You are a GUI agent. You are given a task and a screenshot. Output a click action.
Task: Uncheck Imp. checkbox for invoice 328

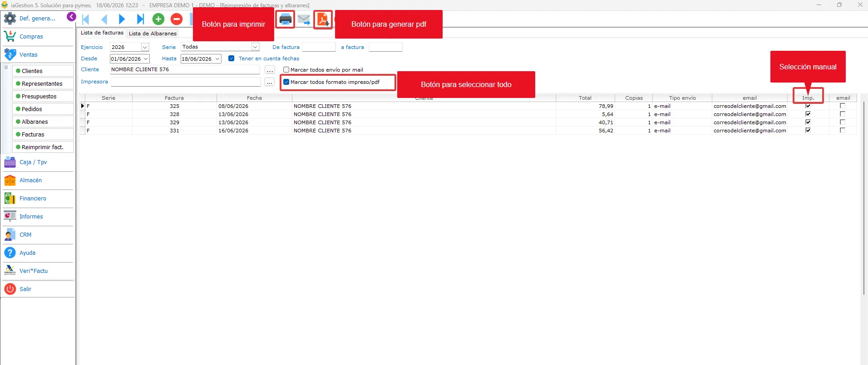(x=808, y=114)
